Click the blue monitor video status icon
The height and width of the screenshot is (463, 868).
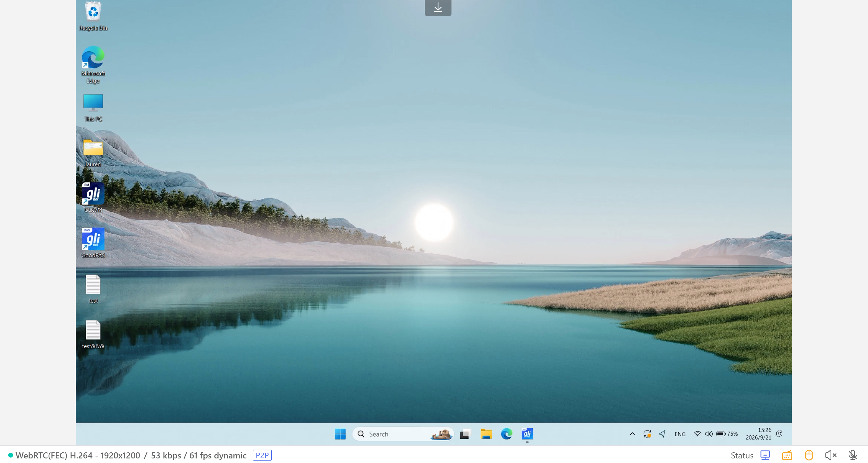[x=765, y=455]
